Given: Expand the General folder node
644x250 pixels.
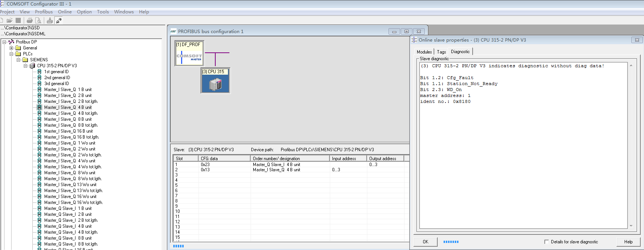Looking at the screenshot, I should [11, 48].
